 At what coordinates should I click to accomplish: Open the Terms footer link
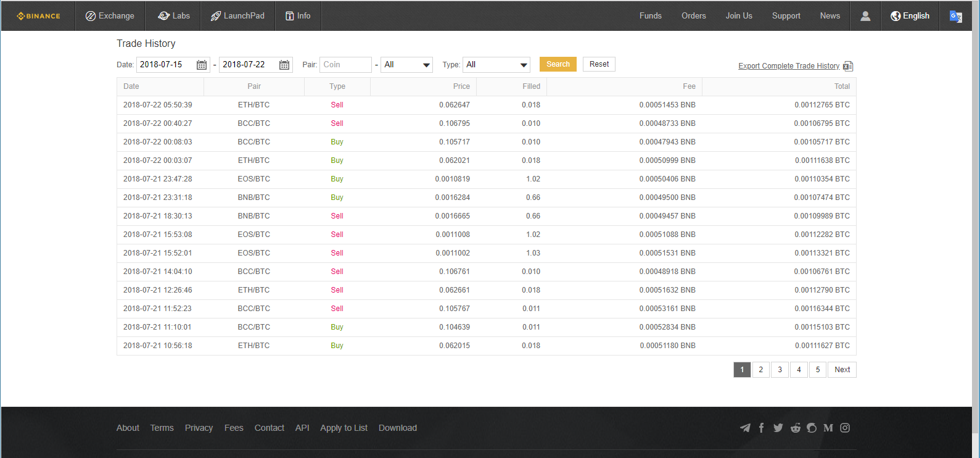coord(162,428)
